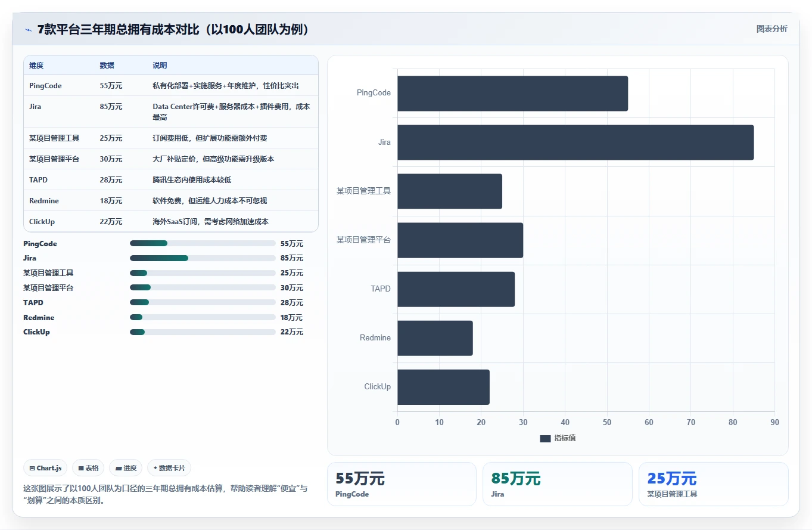
Task: Click the 数据 column header
Action: [107, 66]
